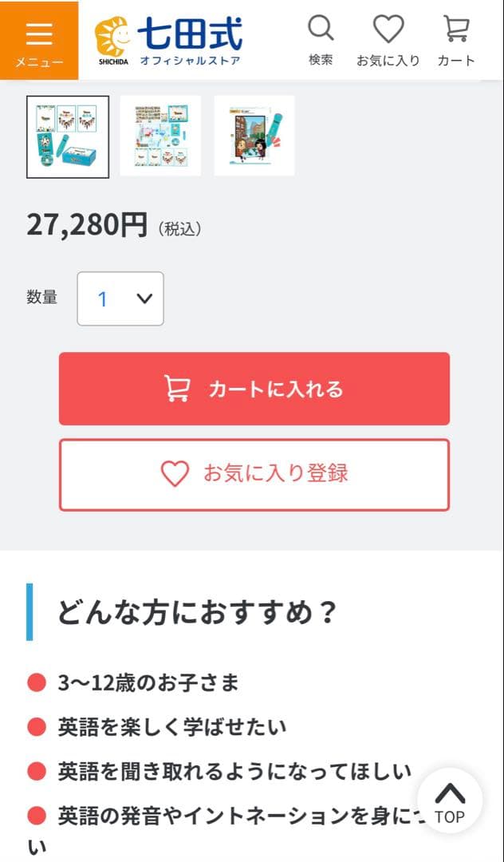This screenshot has width=504, height=862.
Task: Change quantity from 1 using the selector
Action: tap(120, 299)
